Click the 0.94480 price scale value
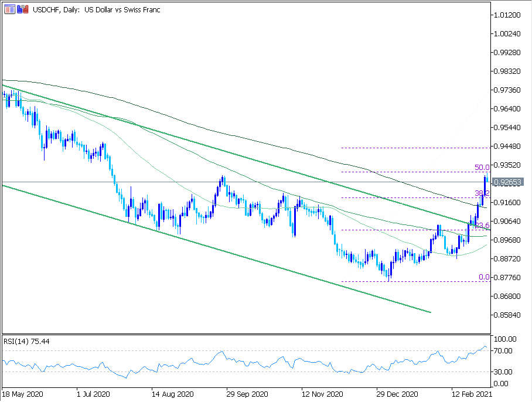The width and height of the screenshot is (532, 402). [507, 147]
